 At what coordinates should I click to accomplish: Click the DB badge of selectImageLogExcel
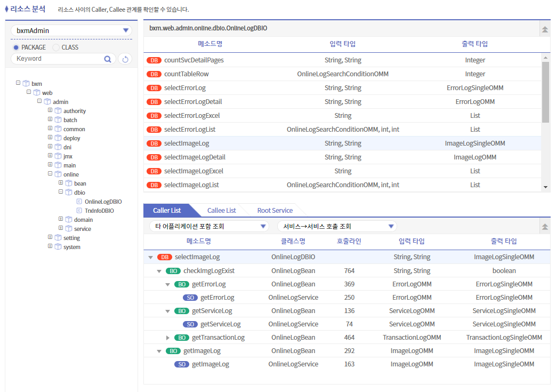[x=154, y=171]
